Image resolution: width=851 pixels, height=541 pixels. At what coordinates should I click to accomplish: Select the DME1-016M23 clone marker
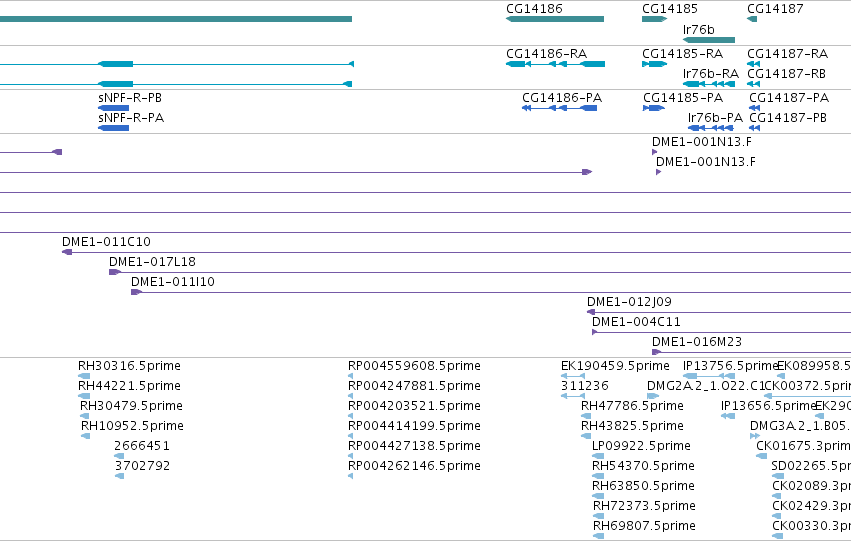tap(656, 352)
